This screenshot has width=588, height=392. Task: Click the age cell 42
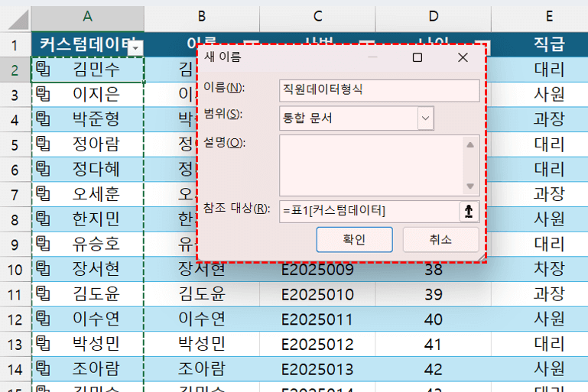click(434, 369)
